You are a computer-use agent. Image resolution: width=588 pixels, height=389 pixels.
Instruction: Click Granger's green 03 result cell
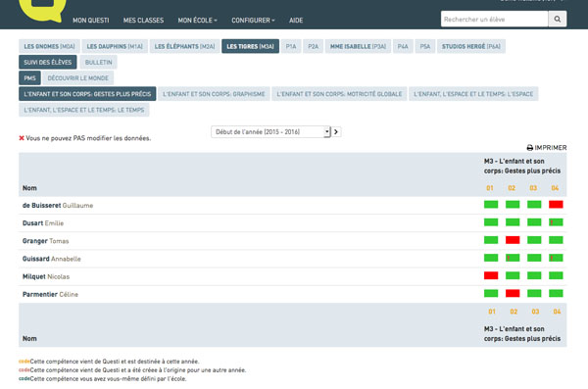pyautogui.click(x=534, y=240)
